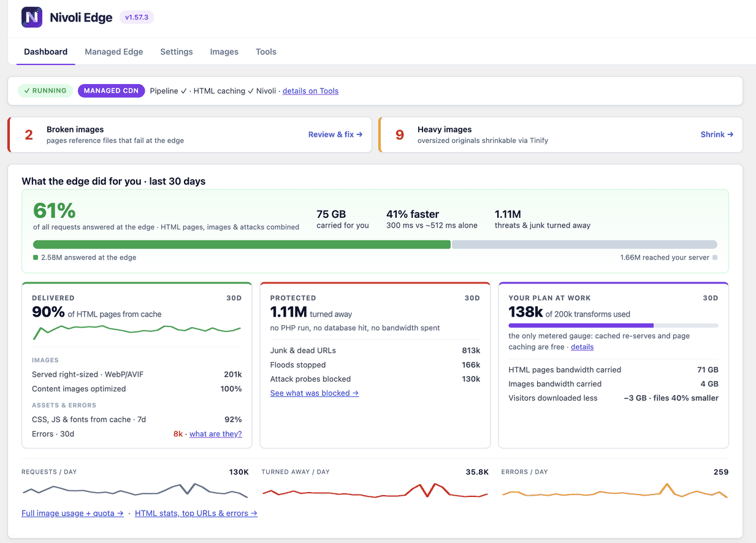Click the v1.57.3 version badge
This screenshot has width=756, height=543.
click(137, 17)
